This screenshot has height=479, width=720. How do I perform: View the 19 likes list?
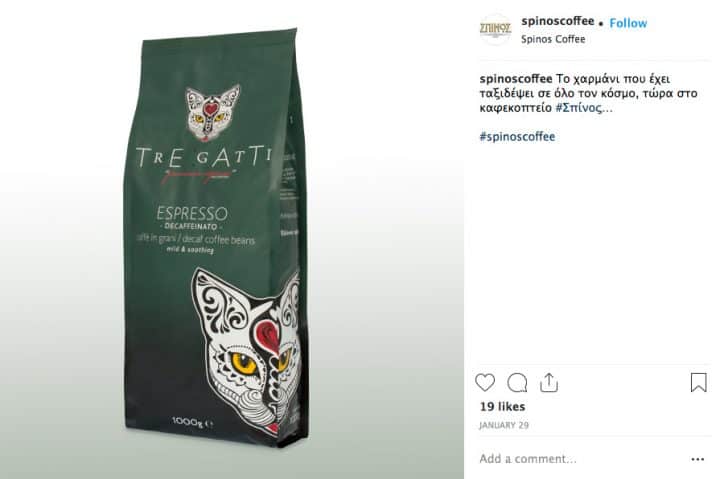tap(502, 406)
